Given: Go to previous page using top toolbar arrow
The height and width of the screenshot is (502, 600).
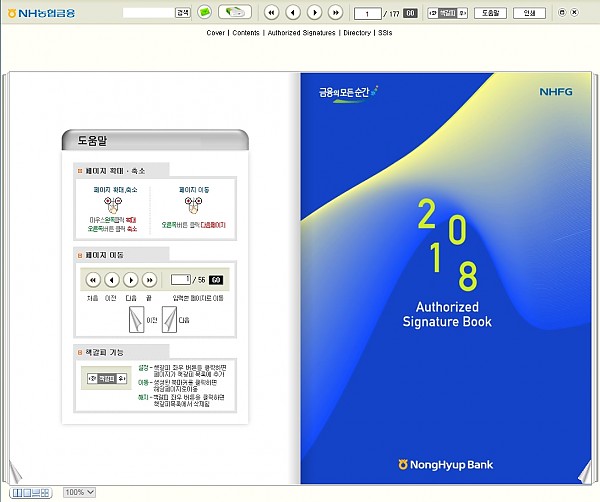Looking at the screenshot, I should click(293, 13).
